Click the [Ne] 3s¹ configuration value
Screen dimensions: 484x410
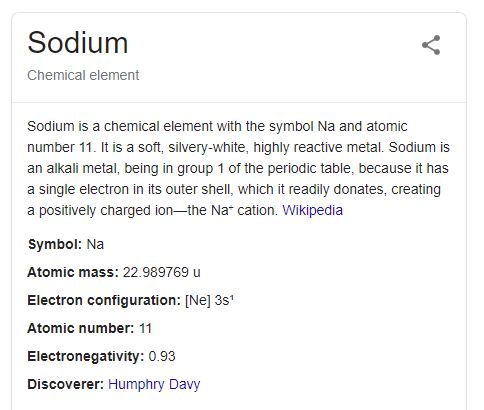pos(209,300)
